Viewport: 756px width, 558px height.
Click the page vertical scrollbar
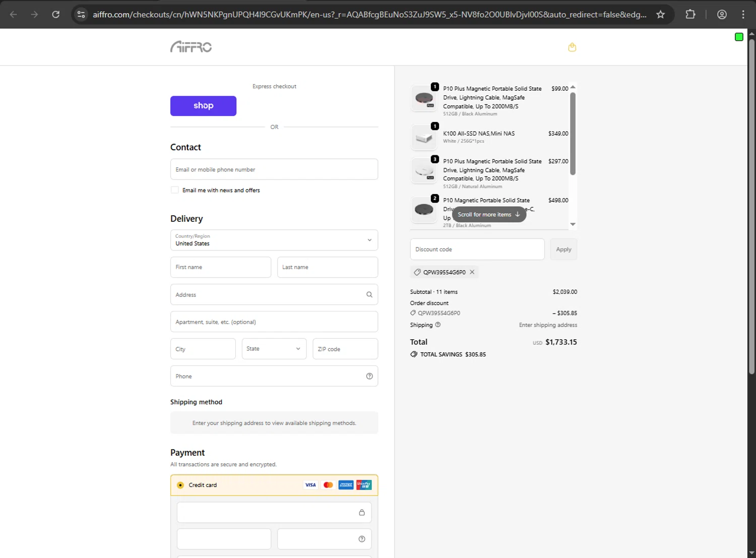751,207
